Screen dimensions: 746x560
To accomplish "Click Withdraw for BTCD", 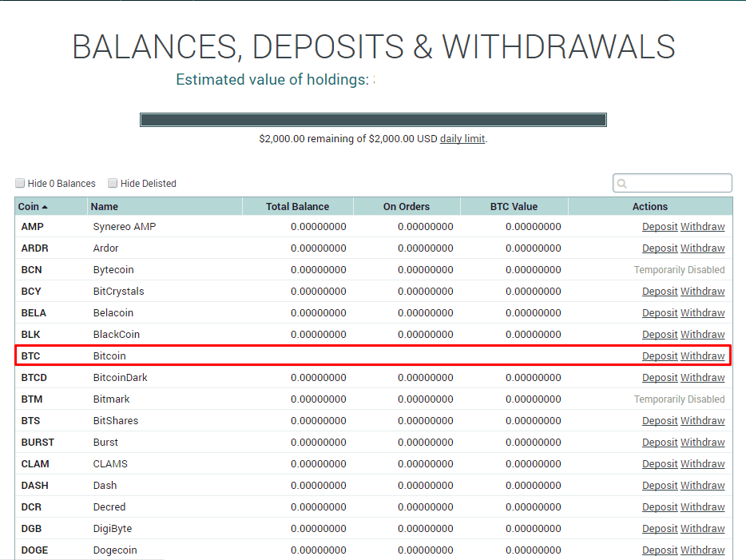I will tap(703, 377).
